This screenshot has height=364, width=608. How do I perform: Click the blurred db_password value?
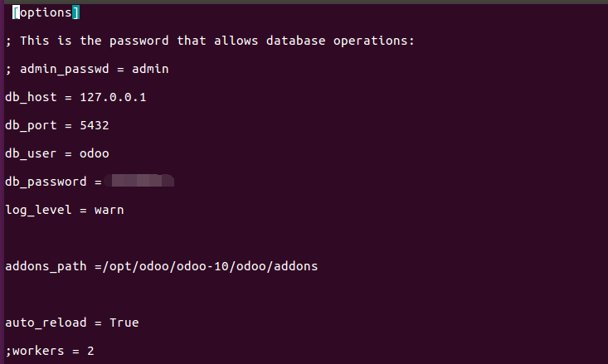tap(139, 181)
